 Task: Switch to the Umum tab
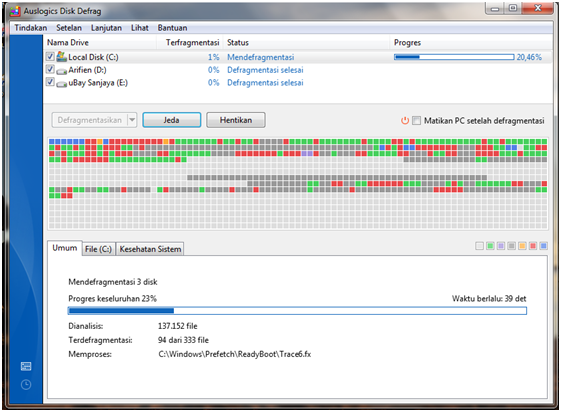pos(65,248)
